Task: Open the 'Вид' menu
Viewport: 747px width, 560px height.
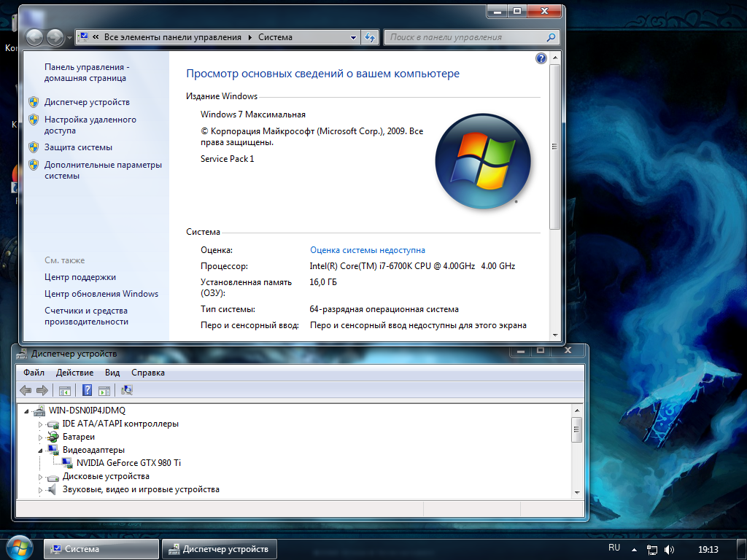Action: coord(112,373)
